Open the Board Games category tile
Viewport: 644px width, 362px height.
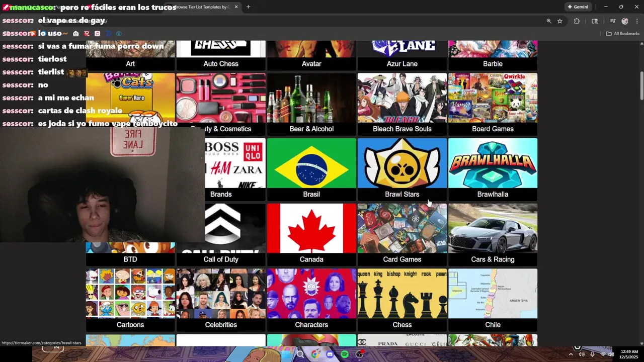coord(493,104)
